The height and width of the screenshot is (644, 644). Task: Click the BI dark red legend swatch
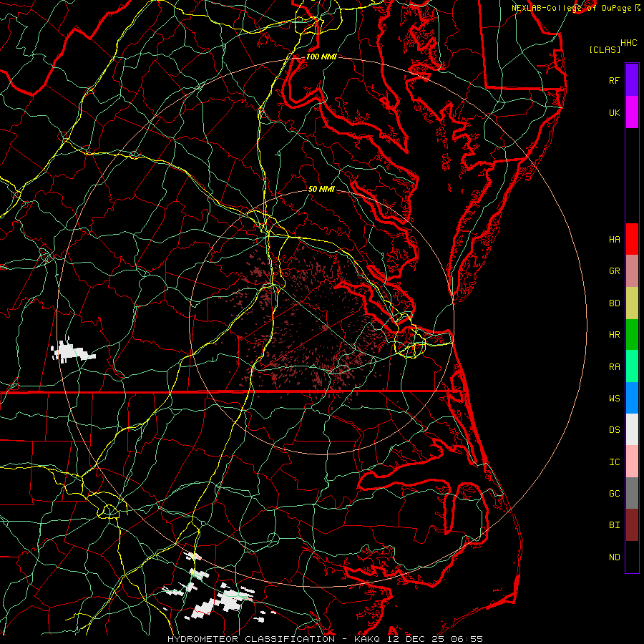click(632, 525)
